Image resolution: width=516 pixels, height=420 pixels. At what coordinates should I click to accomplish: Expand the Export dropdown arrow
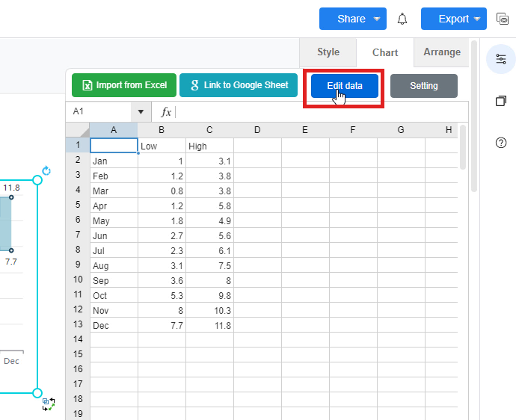coord(477,19)
